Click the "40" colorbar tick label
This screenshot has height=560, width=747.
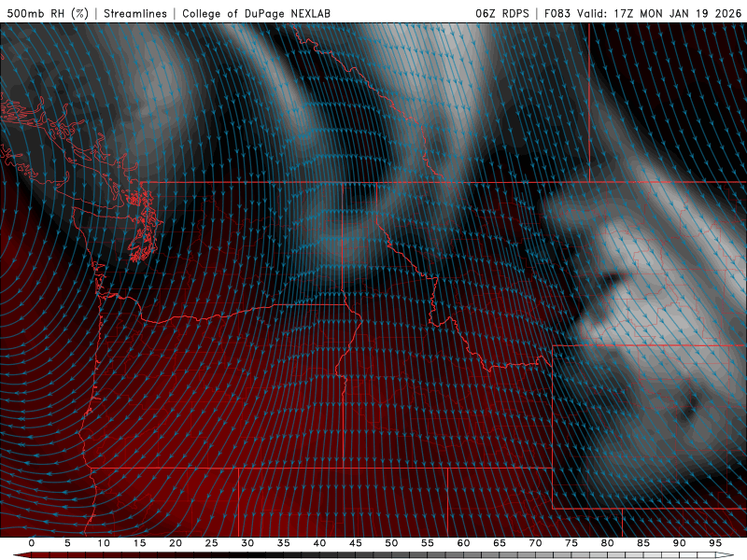(x=319, y=543)
